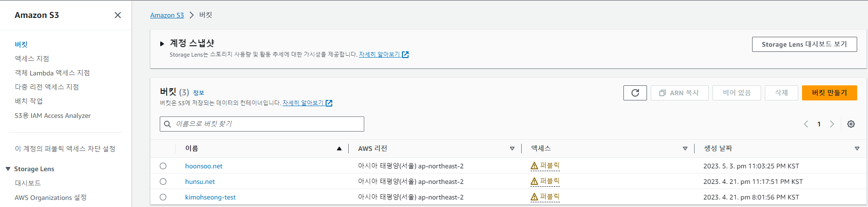Viewport: 868px width, 207px height.
Task: Click 퍼블릭 access label for hunsu.net
Action: [x=549, y=181]
